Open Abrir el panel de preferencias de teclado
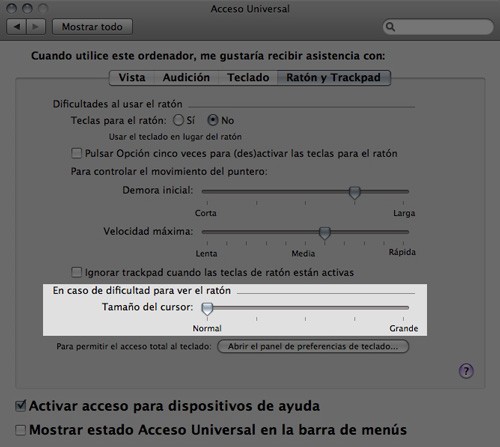The width and height of the screenshot is (500, 447). coord(313,346)
